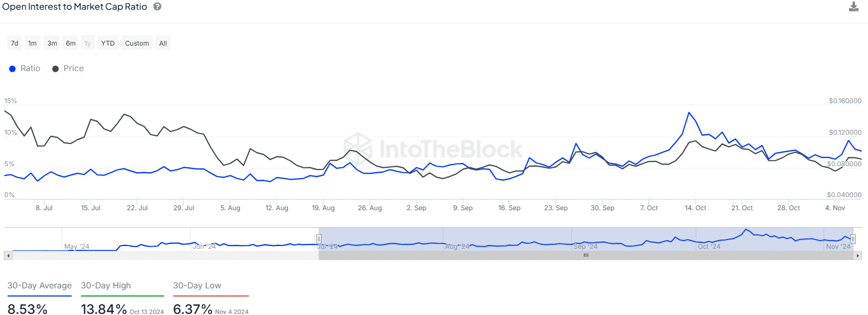Image resolution: width=868 pixels, height=315 pixels.
Task: Download the chart data
Action: (854, 7)
